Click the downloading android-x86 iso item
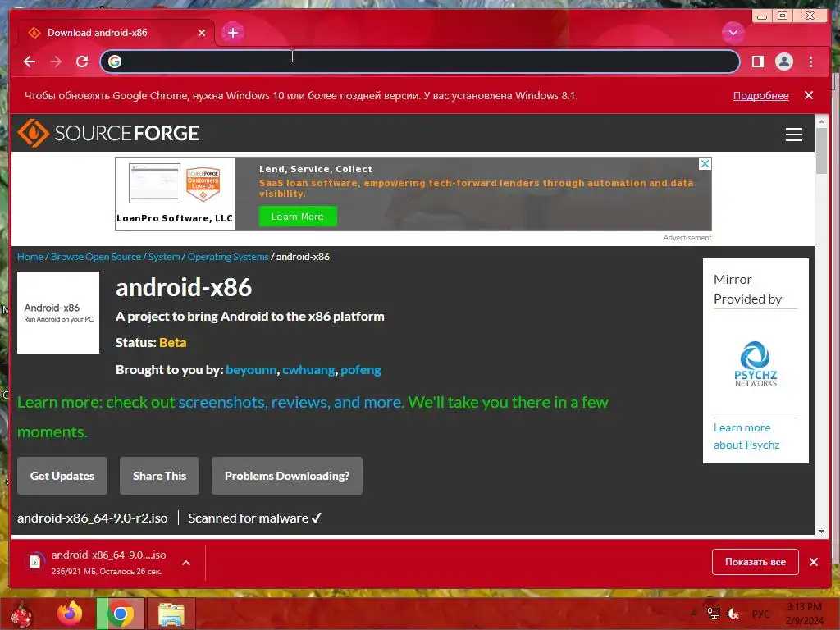This screenshot has width=840, height=630. [x=109, y=563]
